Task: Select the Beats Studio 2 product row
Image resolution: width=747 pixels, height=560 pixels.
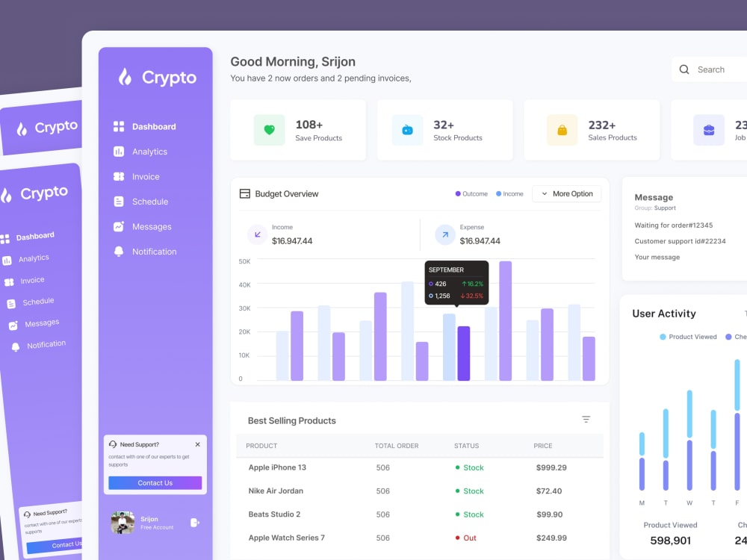Action: click(419, 514)
